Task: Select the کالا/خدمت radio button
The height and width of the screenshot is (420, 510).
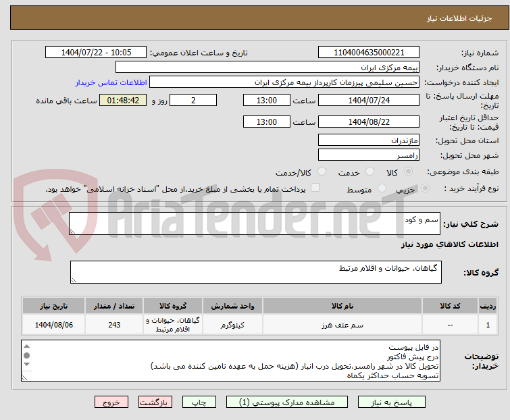Action: tap(322, 172)
